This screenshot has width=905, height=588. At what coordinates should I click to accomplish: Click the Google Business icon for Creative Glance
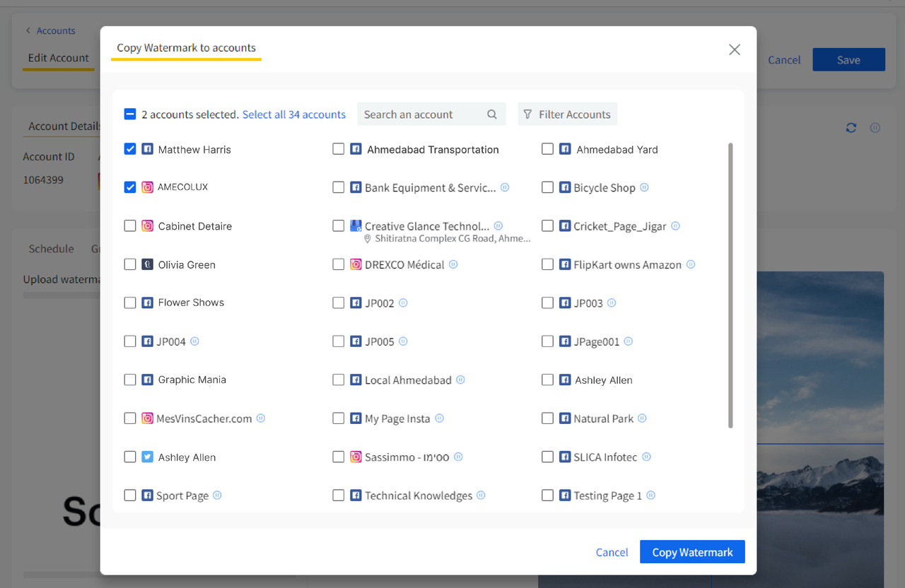(356, 226)
